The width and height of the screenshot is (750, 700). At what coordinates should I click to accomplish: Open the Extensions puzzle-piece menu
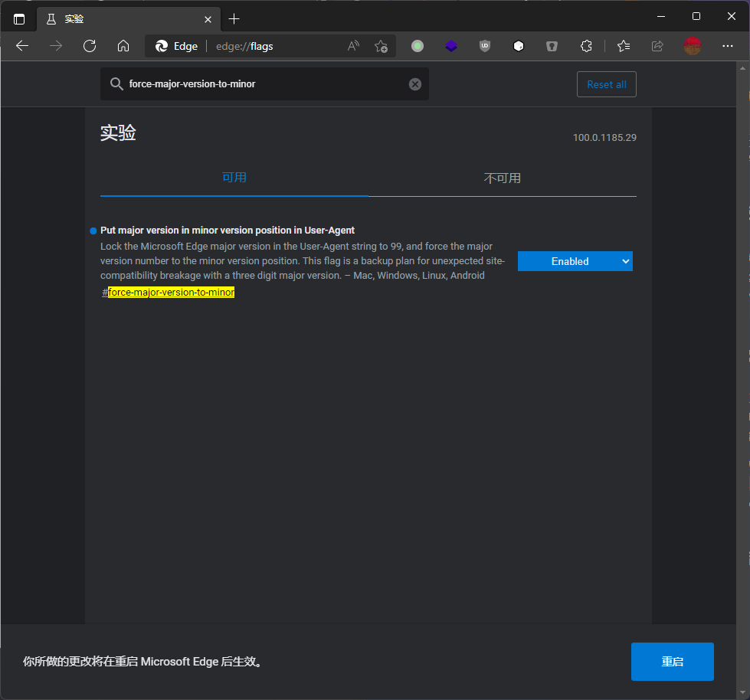(x=586, y=46)
